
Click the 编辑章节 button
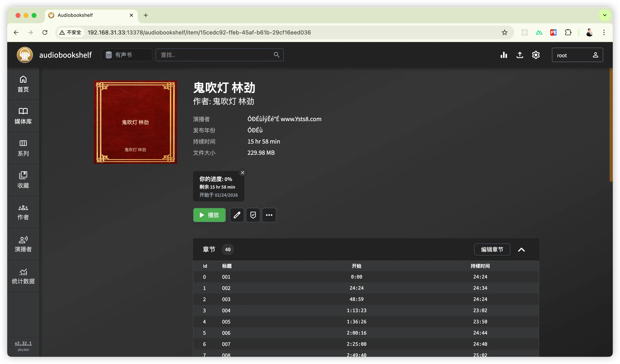[492, 249]
